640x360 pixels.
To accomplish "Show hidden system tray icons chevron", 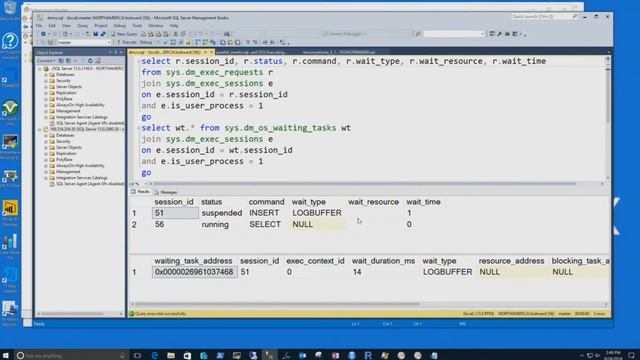I will (582, 356).
